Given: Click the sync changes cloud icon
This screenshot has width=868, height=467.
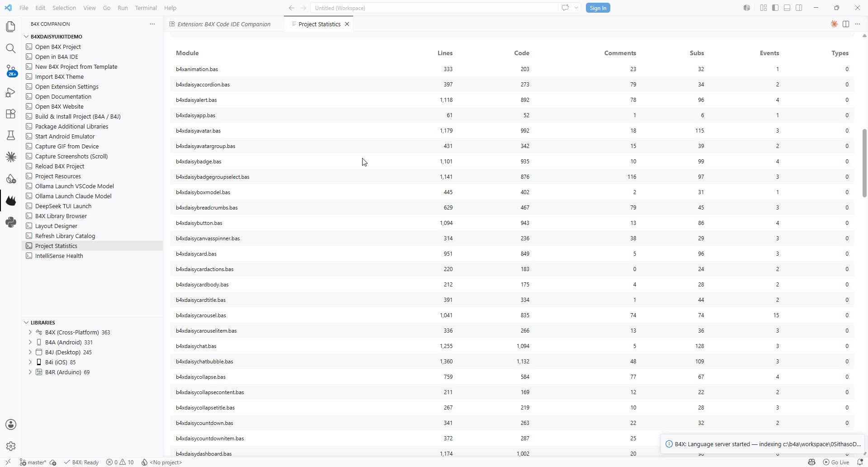Looking at the screenshot, I should pyautogui.click(x=53, y=462).
